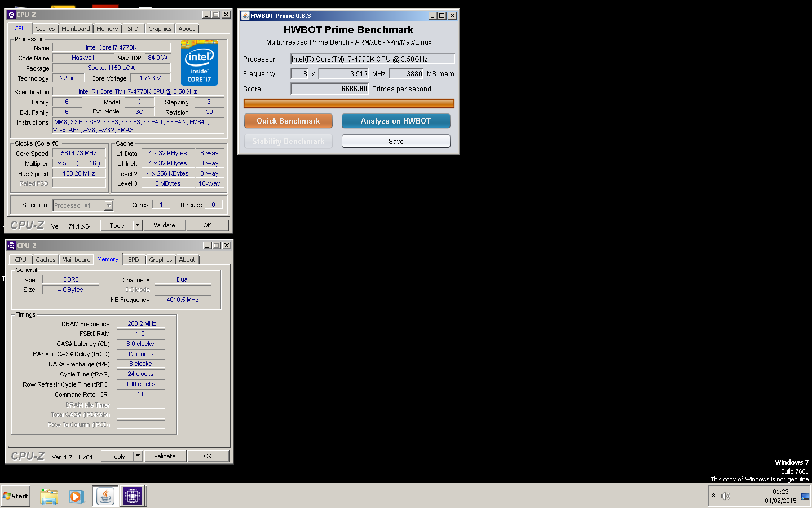812x508 pixels.
Task: Click Bus Speed value 100.26 MHz
Action: click(79, 173)
